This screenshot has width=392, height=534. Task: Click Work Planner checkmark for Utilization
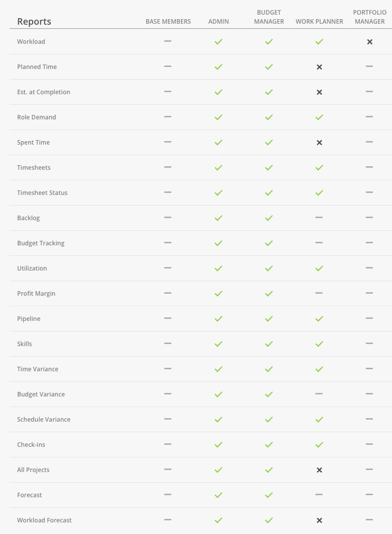tap(319, 269)
